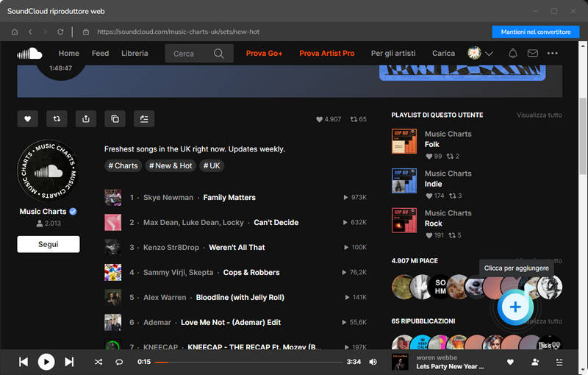Image resolution: width=588 pixels, height=375 pixels.
Task: Click the blue plus add button
Action: click(x=515, y=307)
